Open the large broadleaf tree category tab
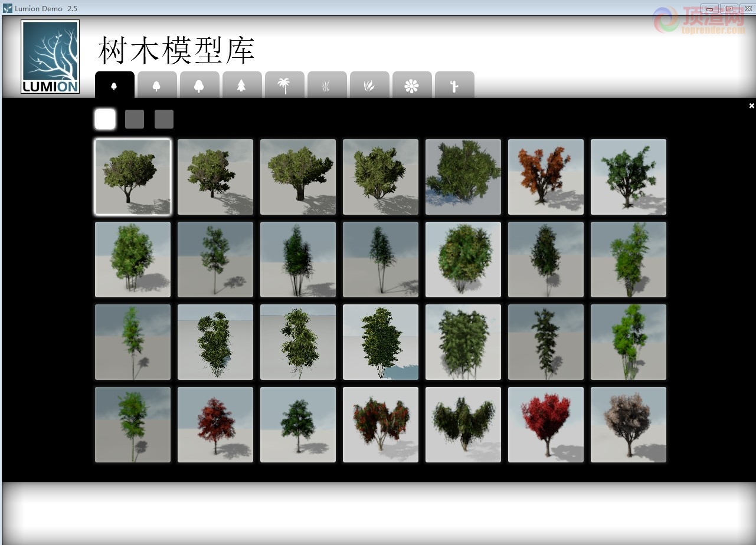The image size is (756, 545). point(199,85)
